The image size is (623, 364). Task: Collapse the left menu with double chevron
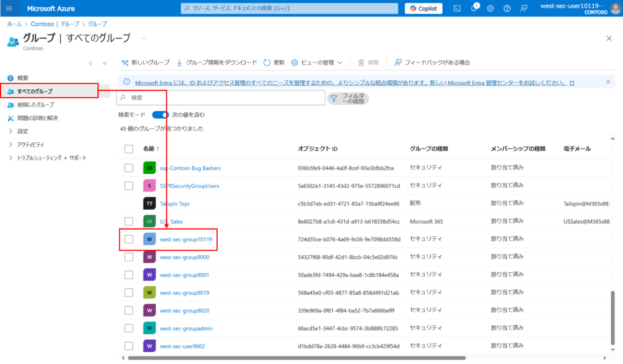point(105,63)
